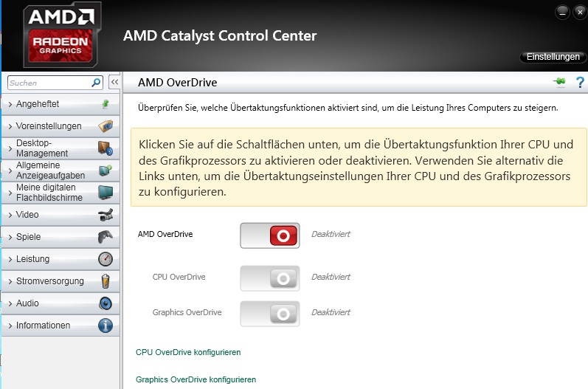Image resolution: width=588 pixels, height=389 pixels.
Task: Expand the Allgemeine Anzeigeaufgaben chevron
Action: (10, 171)
